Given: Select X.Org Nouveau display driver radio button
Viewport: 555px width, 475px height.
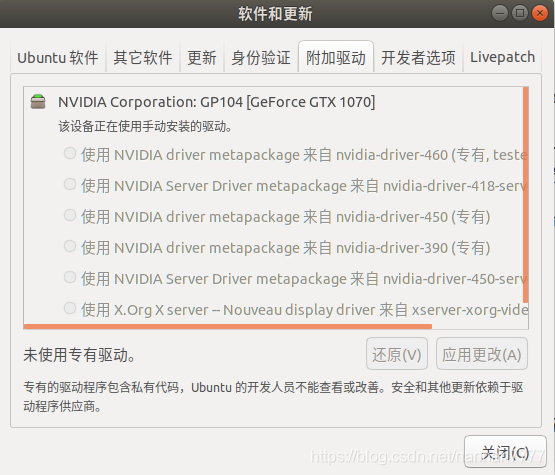Looking at the screenshot, I should pyautogui.click(x=70, y=308).
